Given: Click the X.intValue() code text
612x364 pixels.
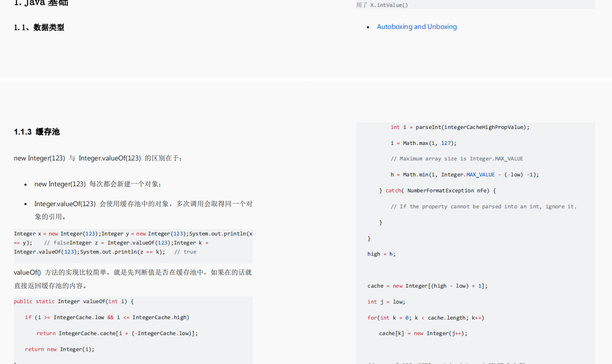Looking at the screenshot, I should tap(389, 5).
